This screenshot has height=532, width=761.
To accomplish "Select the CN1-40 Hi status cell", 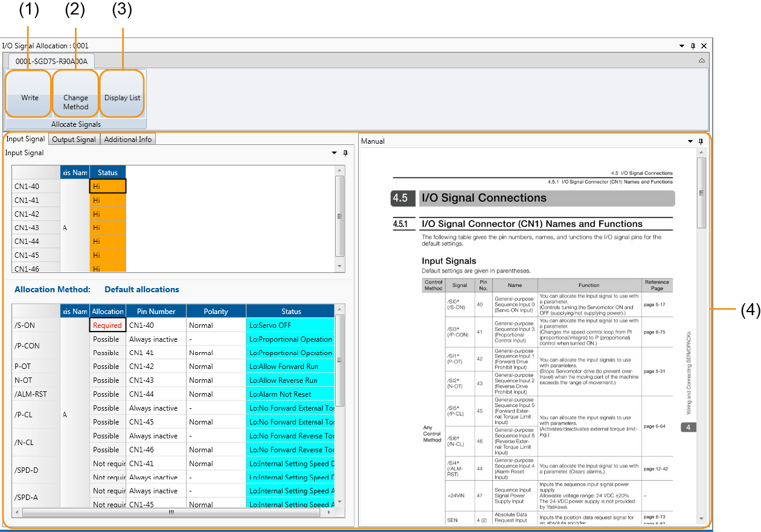I will (x=108, y=187).
